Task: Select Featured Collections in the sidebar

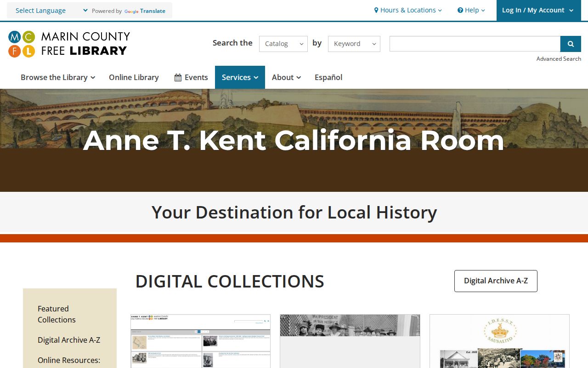Action: [x=57, y=314]
